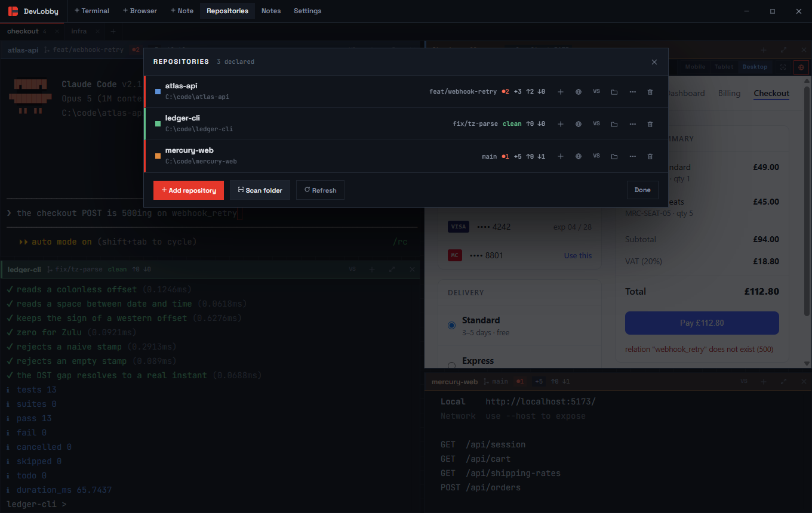Select the Standard delivery radio button
Image resolution: width=812 pixels, height=513 pixels.
[452, 325]
